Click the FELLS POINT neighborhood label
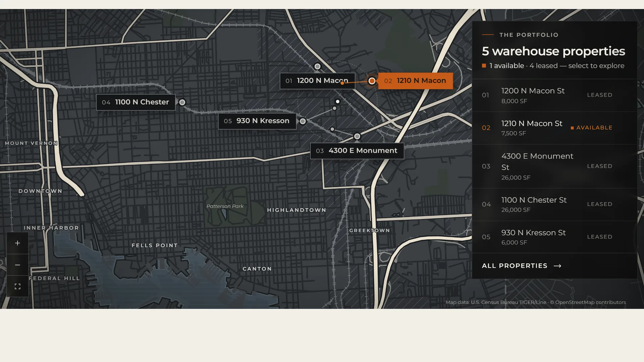This screenshot has width=644, height=362. [155, 246]
